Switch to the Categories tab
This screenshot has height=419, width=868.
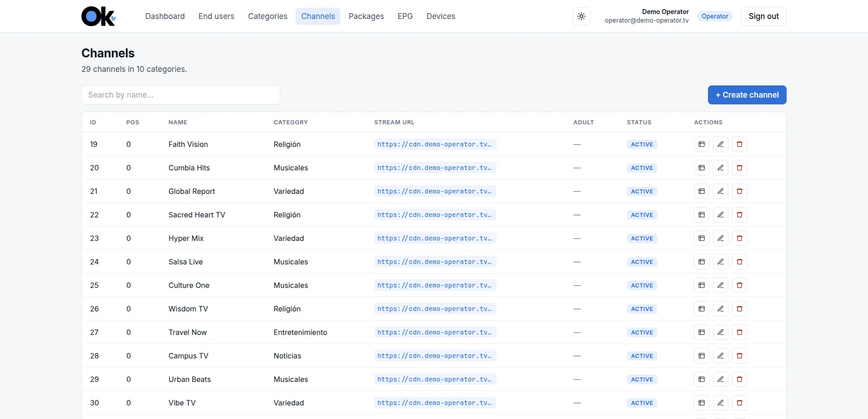click(x=268, y=16)
